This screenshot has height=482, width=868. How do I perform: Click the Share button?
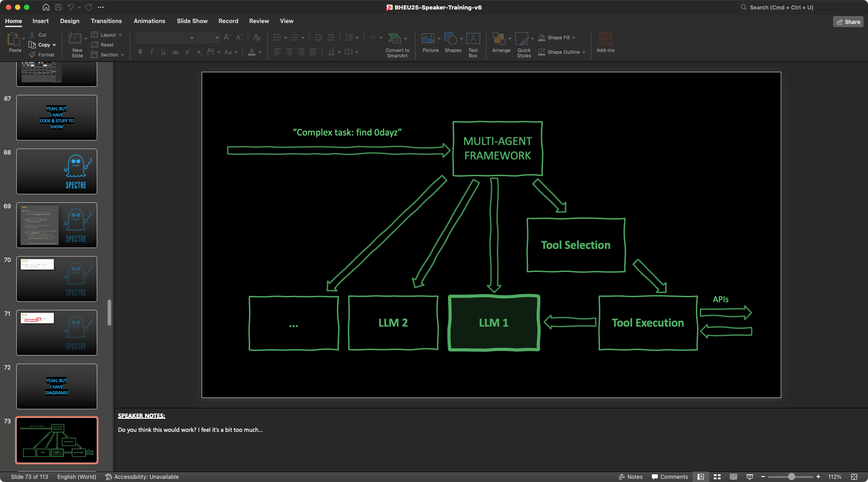tap(848, 22)
